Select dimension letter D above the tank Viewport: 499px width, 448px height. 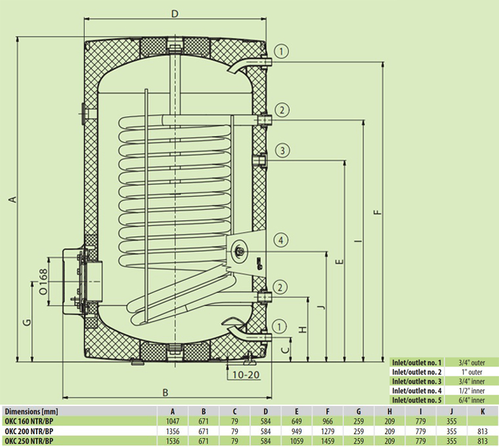(174, 13)
